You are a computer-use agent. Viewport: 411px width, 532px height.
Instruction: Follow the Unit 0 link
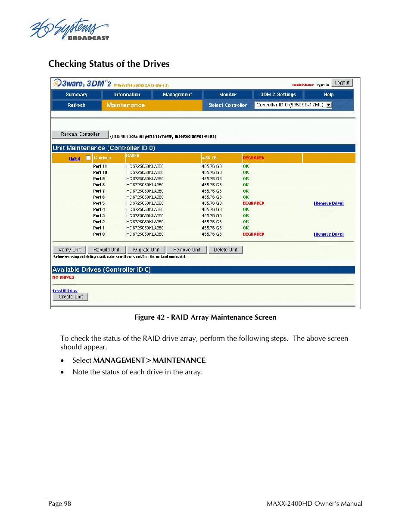(75, 159)
